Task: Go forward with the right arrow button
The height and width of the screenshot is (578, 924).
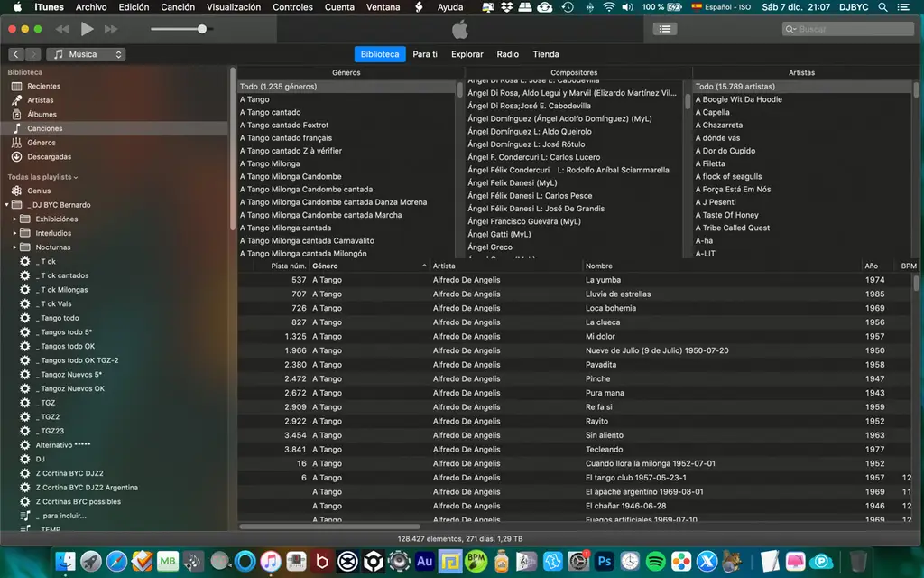Action: click(x=33, y=54)
